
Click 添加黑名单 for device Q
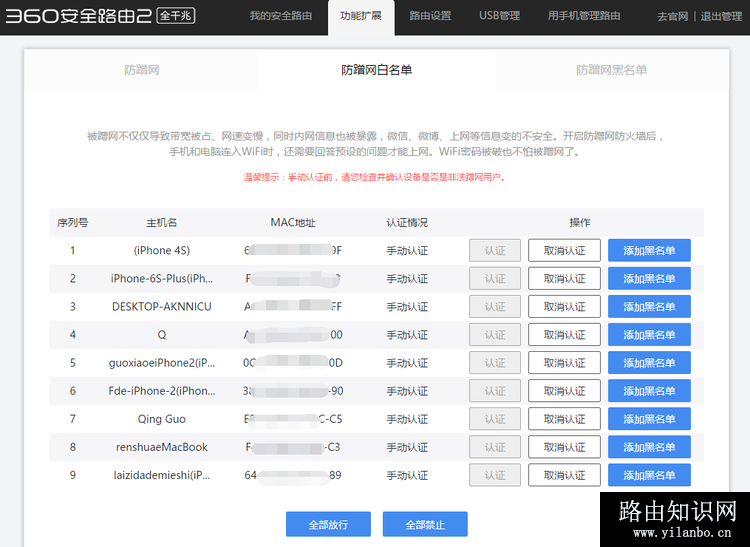click(x=649, y=335)
